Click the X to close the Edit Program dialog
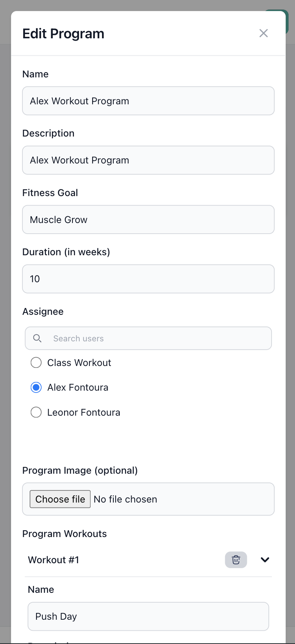 [264, 33]
